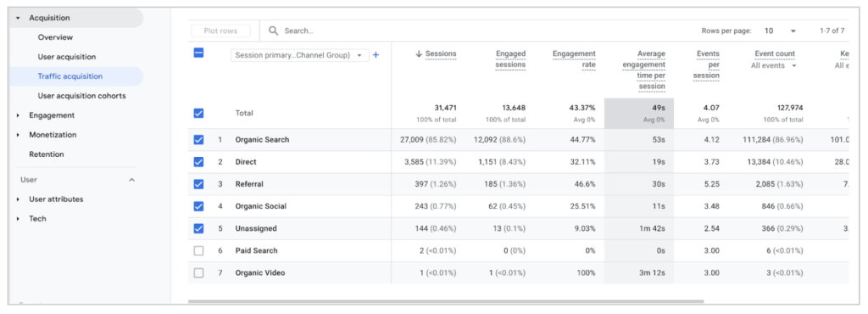Uncheck the Unassigned row checkbox
The image size is (868, 314).
point(198,228)
